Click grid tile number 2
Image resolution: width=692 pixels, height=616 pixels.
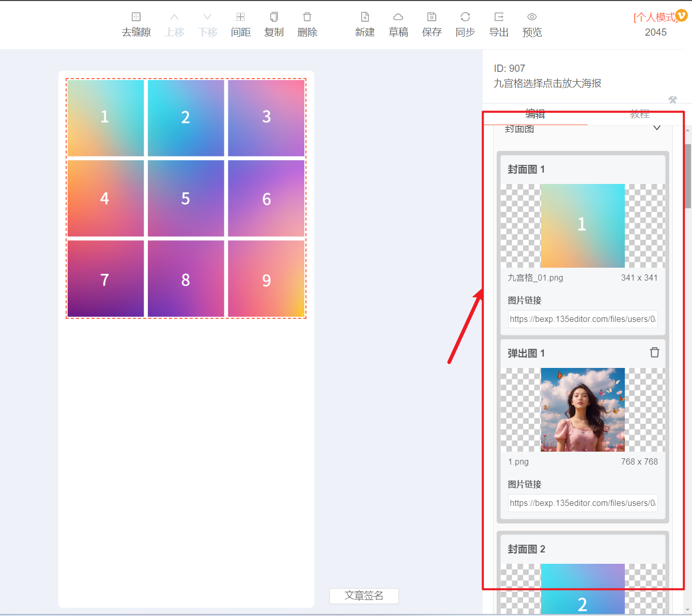186,117
